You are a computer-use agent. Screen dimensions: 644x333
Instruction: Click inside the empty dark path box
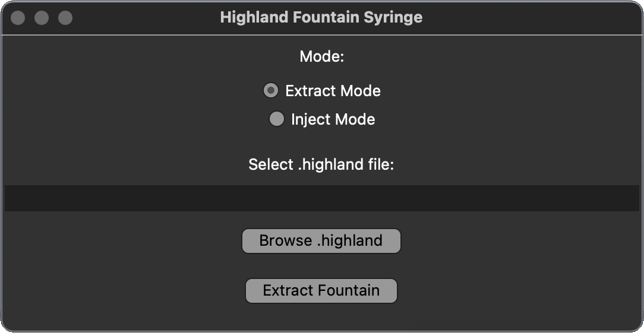coord(321,198)
